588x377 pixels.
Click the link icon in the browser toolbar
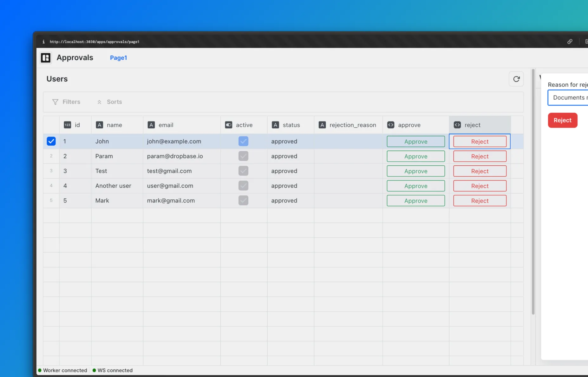(x=570, y=42)
